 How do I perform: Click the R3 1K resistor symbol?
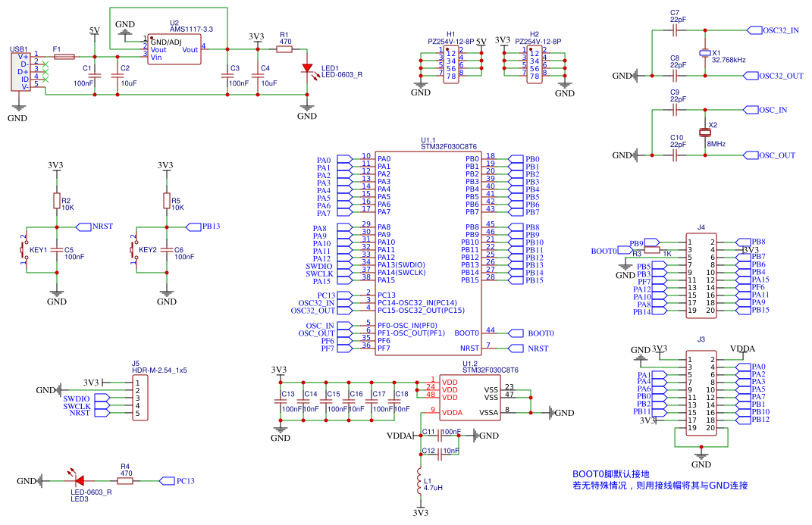[652, 250]
